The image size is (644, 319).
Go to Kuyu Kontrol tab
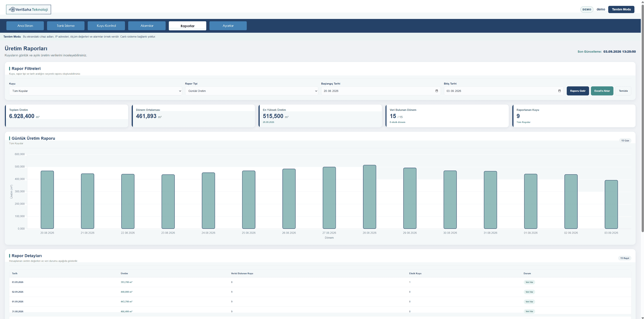[x=106, y=26]
